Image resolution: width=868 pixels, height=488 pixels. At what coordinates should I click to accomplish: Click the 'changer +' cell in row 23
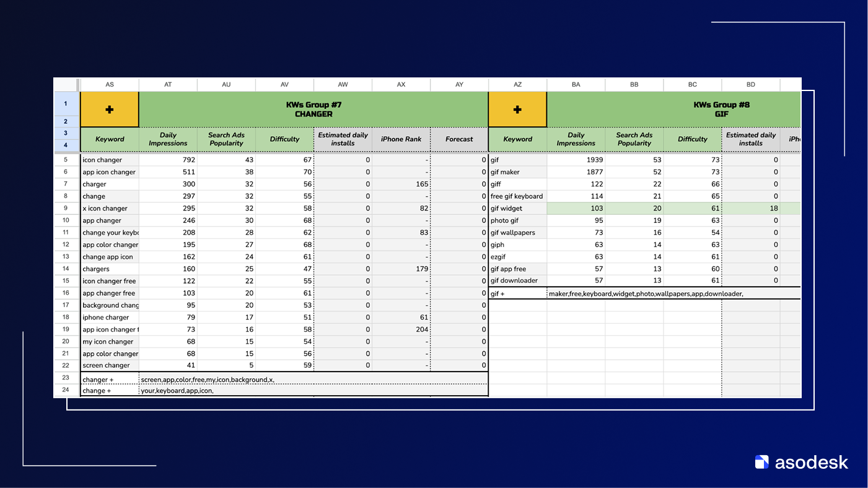tap(110, 380)
